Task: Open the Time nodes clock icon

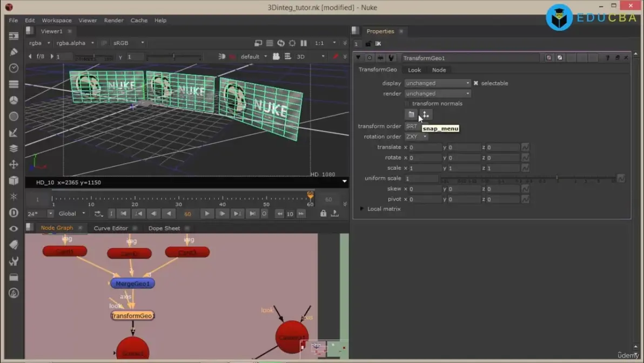Action: click(14, 68)
